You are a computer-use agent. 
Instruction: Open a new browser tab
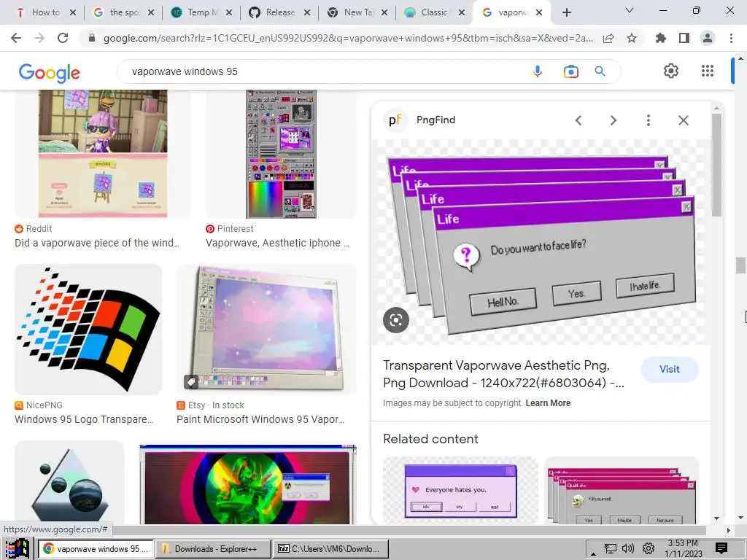[x=566, y=13]
